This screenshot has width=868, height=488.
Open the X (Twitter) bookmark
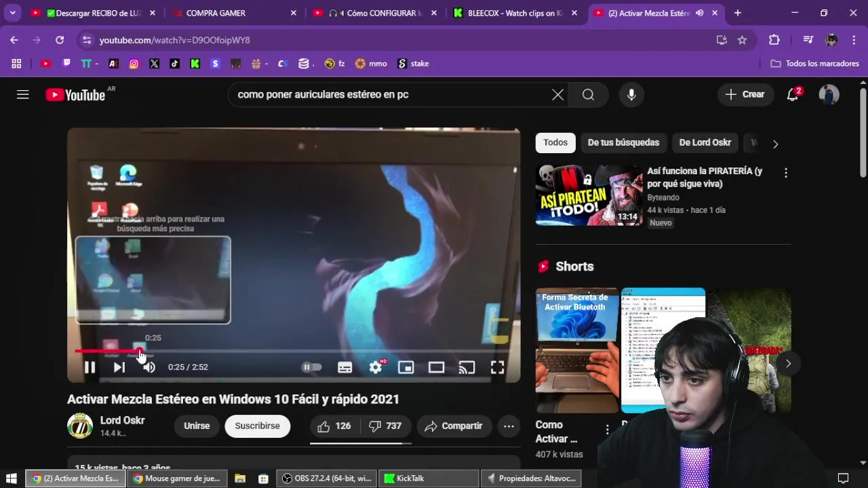pyautogui.click(x=155, y=64)
